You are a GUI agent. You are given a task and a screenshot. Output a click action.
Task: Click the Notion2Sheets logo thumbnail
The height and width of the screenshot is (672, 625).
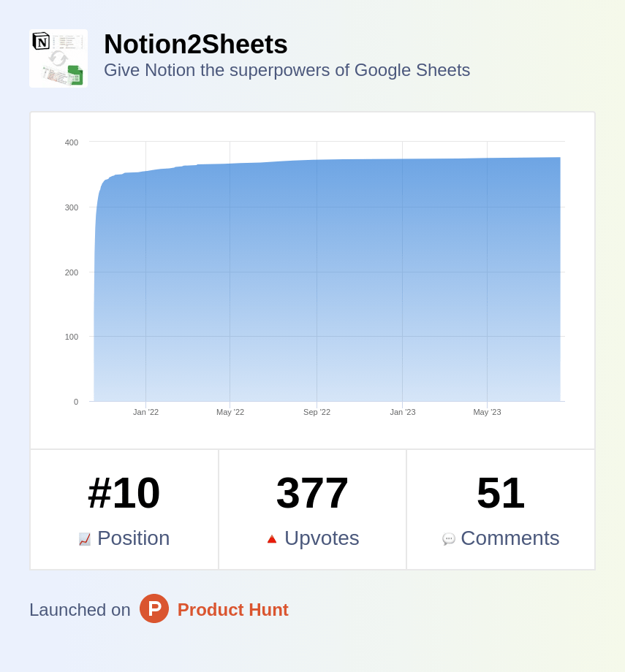point(58,58)
